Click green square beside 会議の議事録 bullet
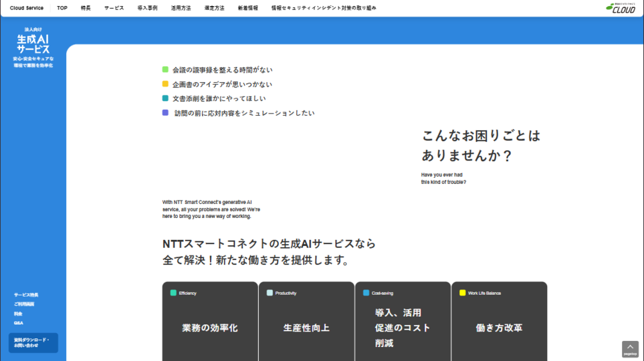 click(165, 70)
